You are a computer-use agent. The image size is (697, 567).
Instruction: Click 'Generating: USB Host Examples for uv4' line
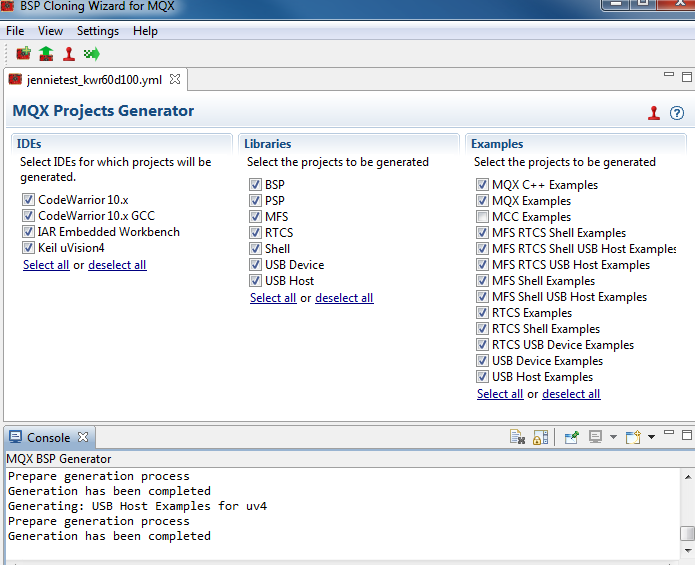[x=137, y=506]
